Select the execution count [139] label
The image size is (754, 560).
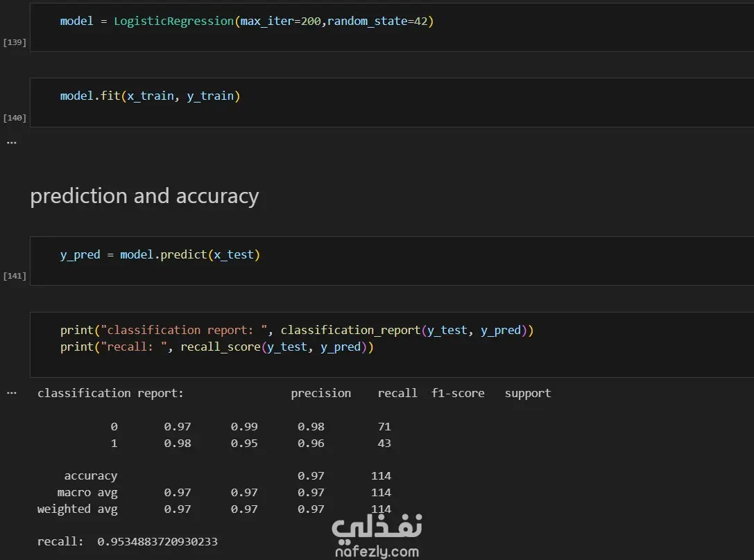coord(15,42)
